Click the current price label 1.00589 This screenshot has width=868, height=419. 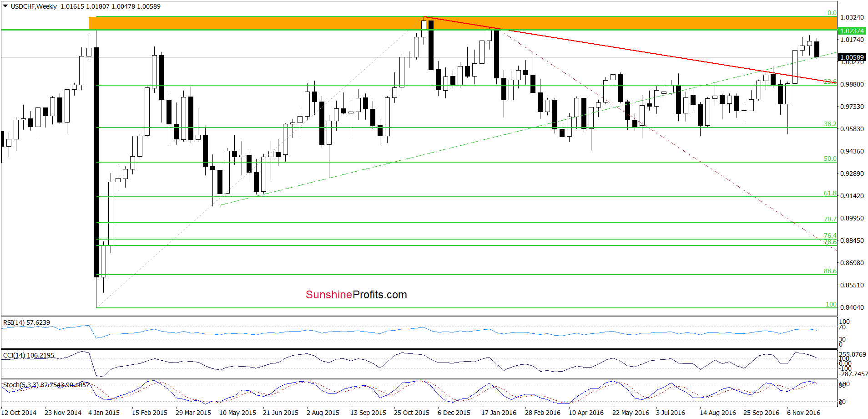click(x=852, y=57)
